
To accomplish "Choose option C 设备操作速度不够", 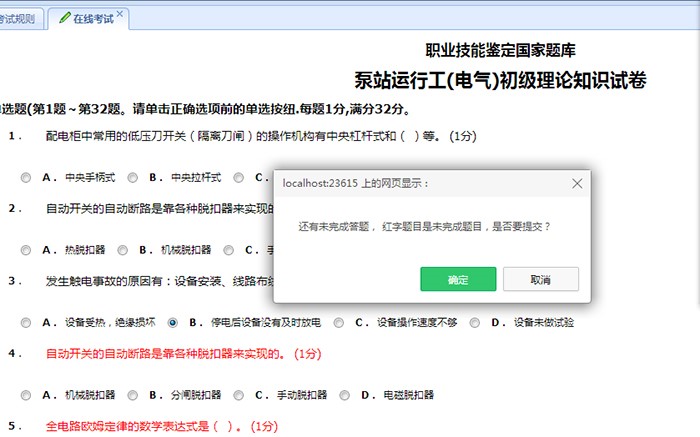I will (339, 323).
